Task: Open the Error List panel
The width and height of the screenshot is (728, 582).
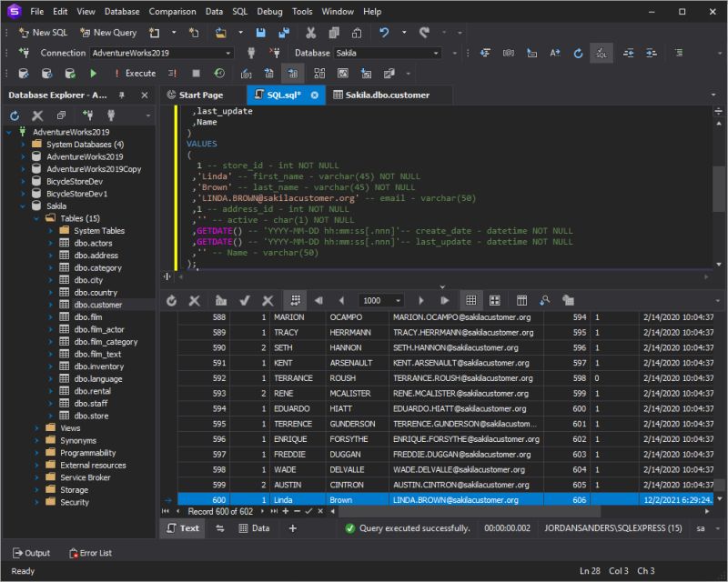Action: click(89, 553)
